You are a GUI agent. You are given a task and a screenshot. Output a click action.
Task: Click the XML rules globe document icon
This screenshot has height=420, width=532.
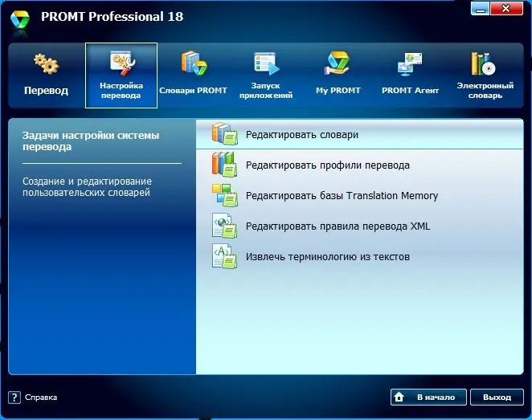coord(224,226)
